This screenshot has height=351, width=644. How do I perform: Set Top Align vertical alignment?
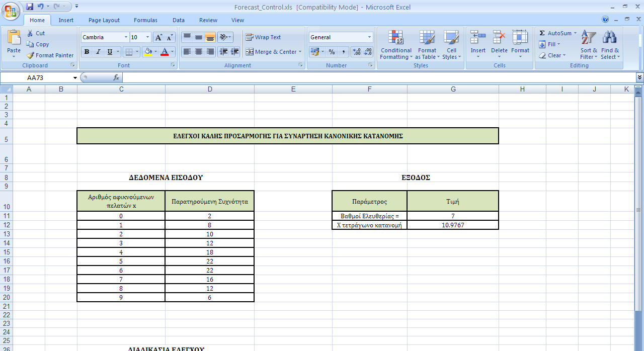pyautogui.click(x=187, y=37)
